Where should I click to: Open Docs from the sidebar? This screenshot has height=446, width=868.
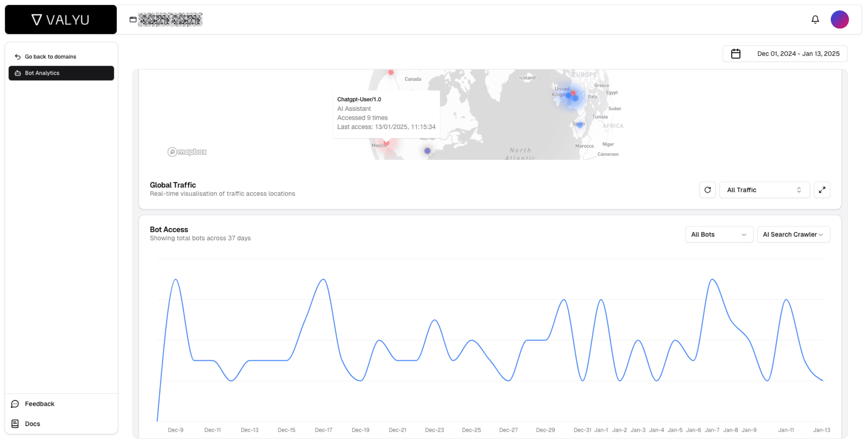[32, 424]
